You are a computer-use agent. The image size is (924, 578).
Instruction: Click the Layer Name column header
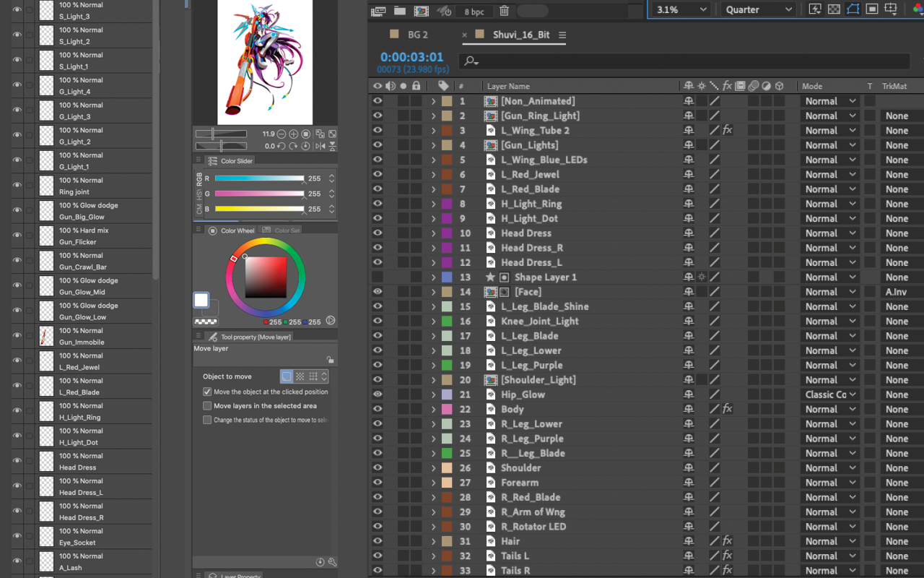pos(508,86)
